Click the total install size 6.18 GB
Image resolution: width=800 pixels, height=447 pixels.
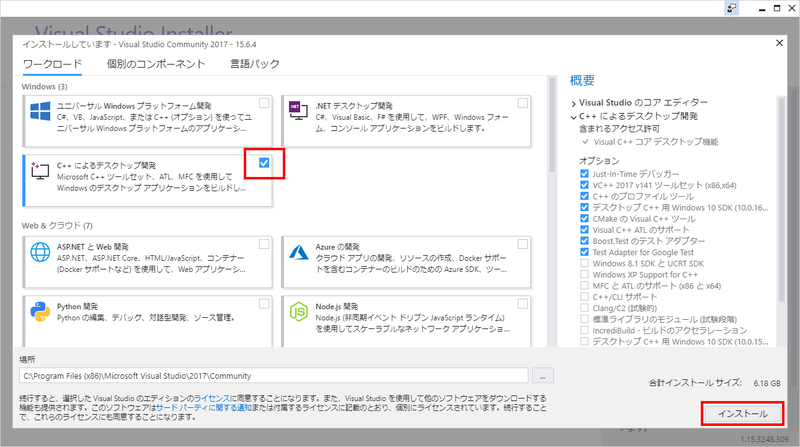tap(767, 383)
